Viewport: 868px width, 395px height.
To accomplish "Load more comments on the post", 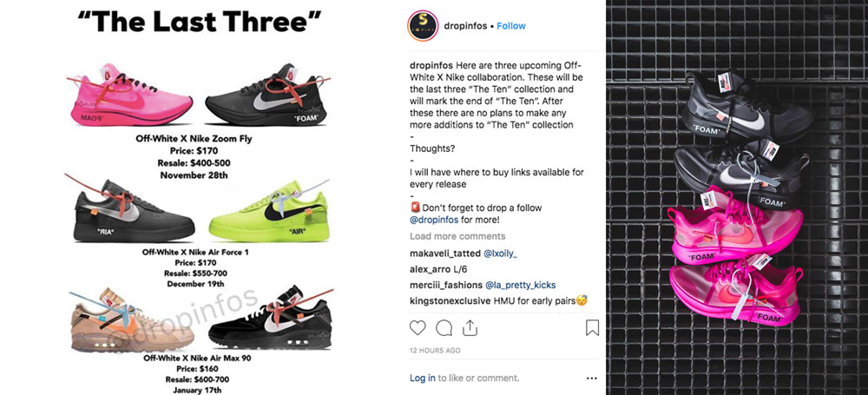I will tap(457, 236).
